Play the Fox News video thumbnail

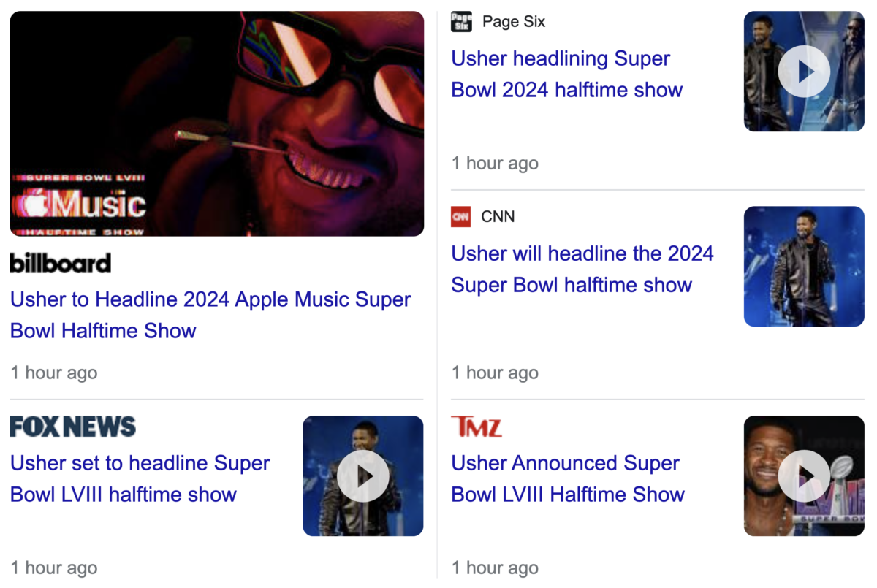click(363, 476)
